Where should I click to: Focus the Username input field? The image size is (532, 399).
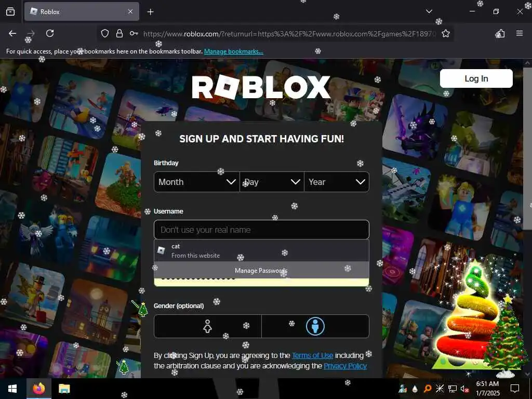261,230
